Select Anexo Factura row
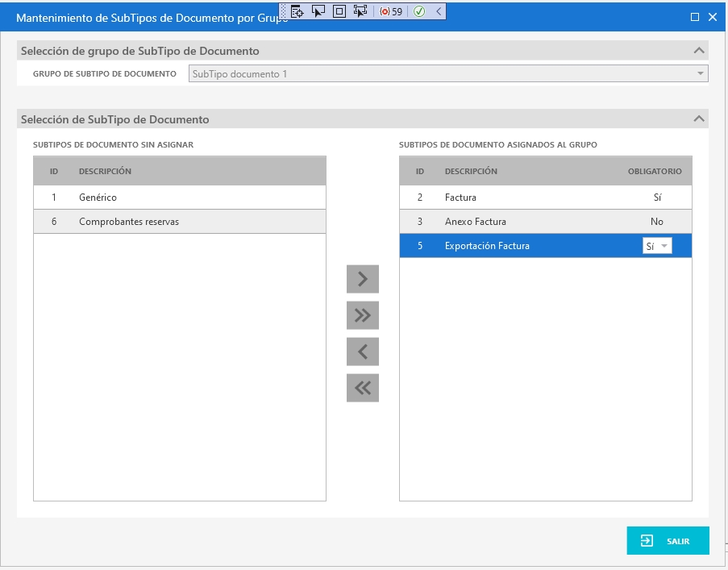728x570 pixels. pyautogui.click(x=546, y=222)
